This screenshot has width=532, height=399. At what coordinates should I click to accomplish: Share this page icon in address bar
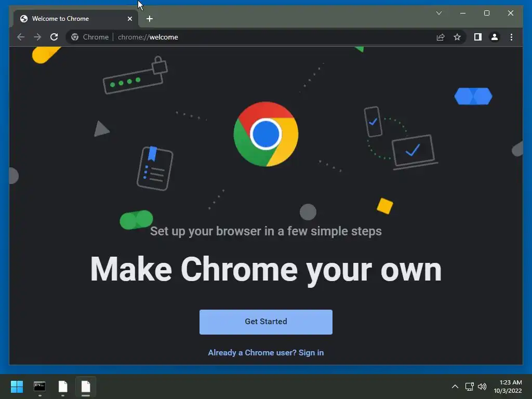[x=441, y=37]
